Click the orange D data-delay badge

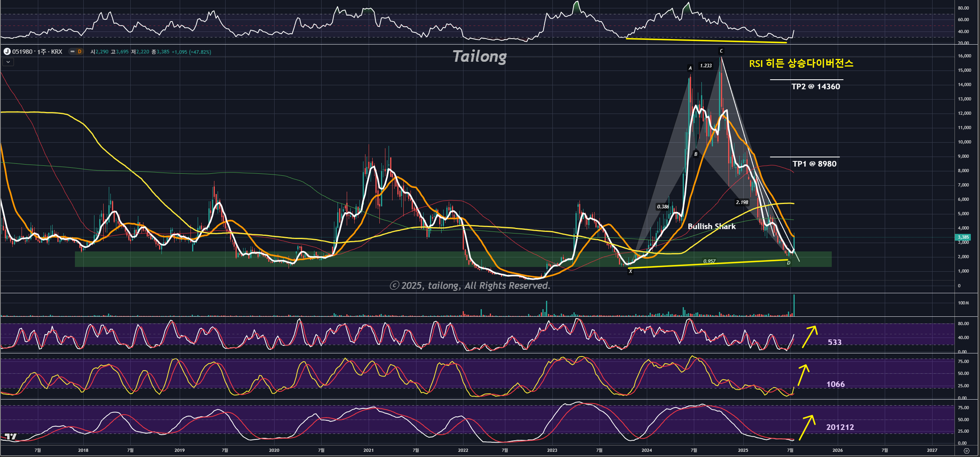pos(80,51)
